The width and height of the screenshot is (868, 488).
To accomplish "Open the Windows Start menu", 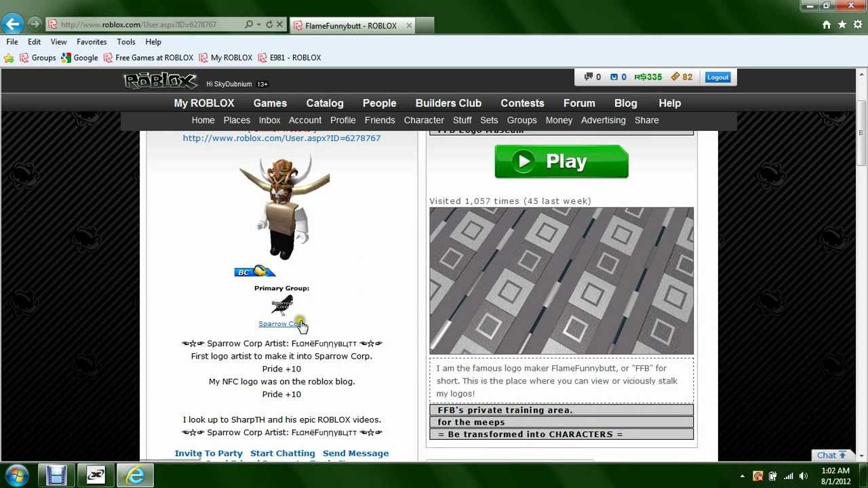I will (16, 474).
